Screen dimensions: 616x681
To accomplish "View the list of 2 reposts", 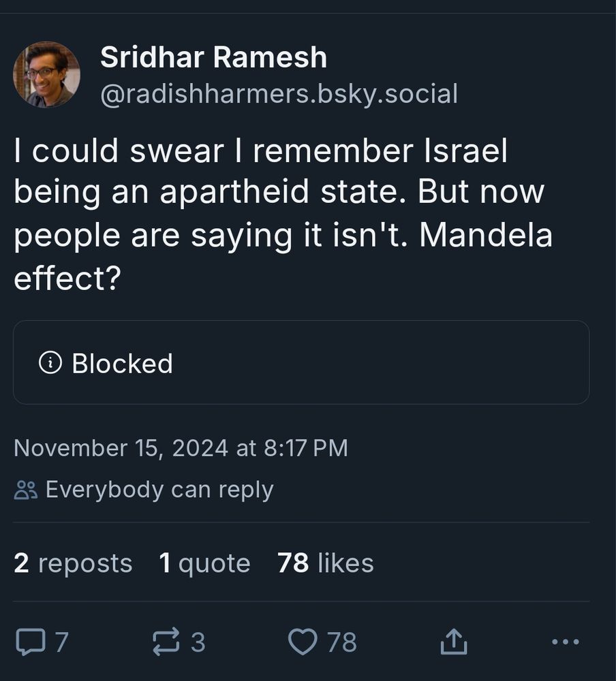I will [73, 563].
